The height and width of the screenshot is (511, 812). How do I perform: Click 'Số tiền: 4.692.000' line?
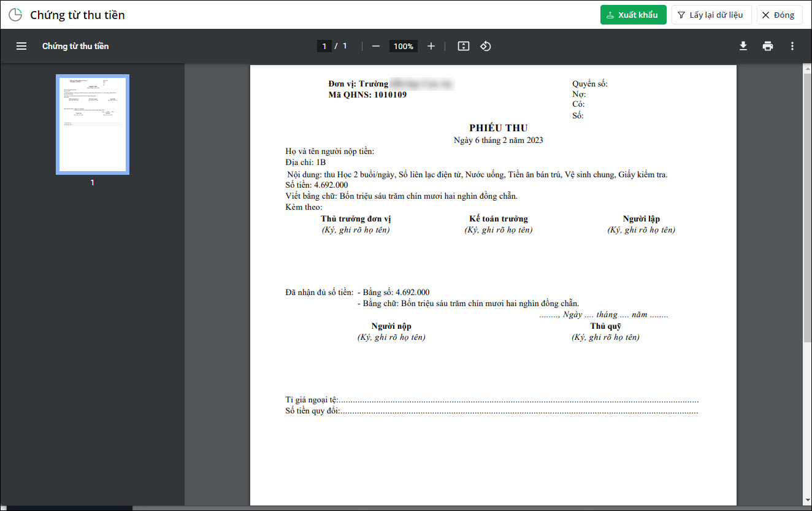[x=316, y=185]
